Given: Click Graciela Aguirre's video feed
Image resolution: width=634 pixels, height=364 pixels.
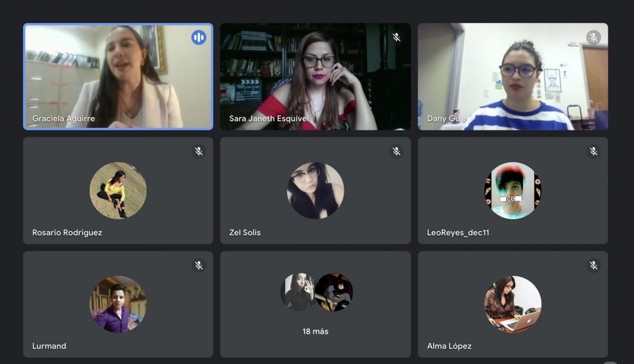Looking at the screenshot, I should point(118,77).
